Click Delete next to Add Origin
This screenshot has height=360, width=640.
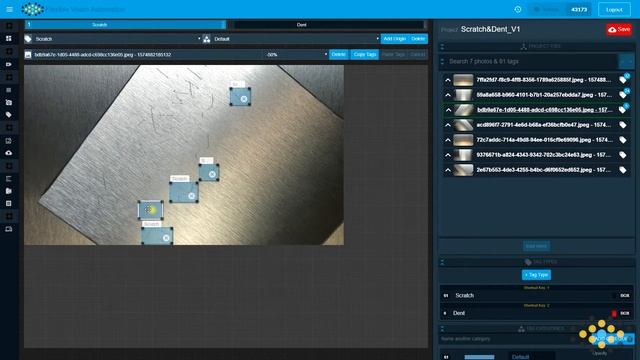point(418,39)
